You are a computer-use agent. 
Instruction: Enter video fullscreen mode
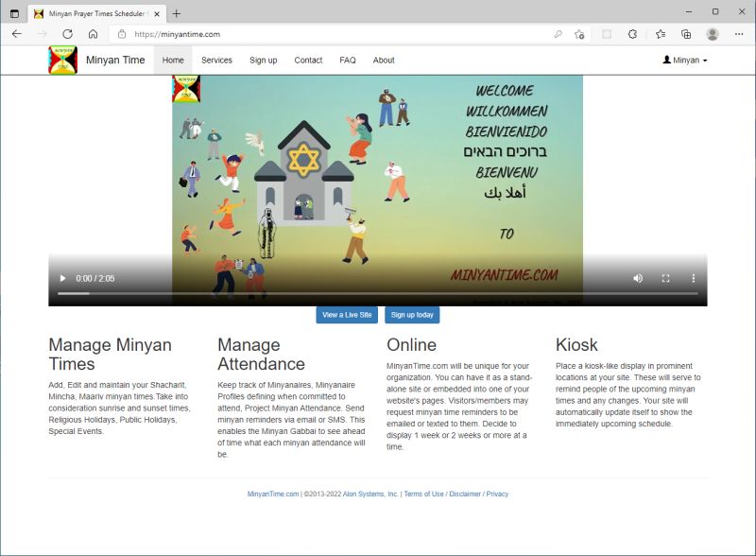coord(666,279)
